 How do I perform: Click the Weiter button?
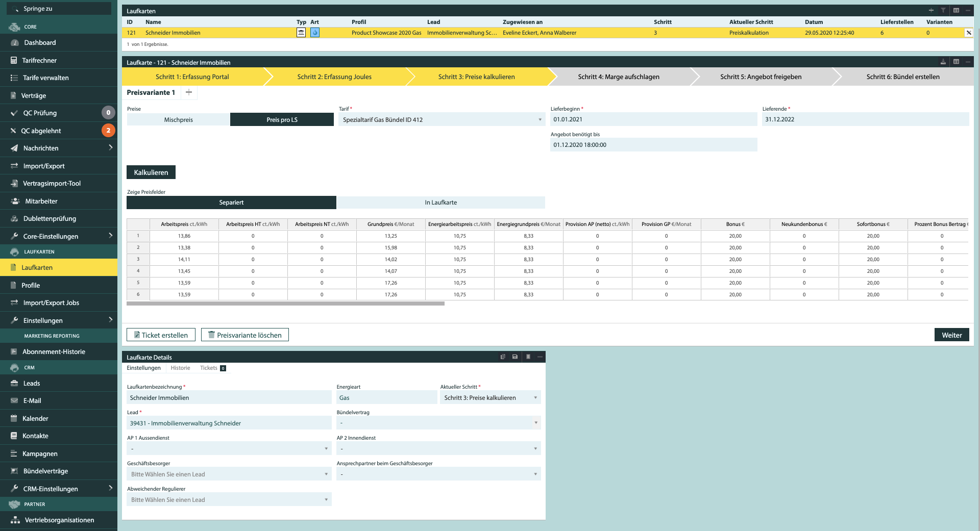click(x=951, y=335)
